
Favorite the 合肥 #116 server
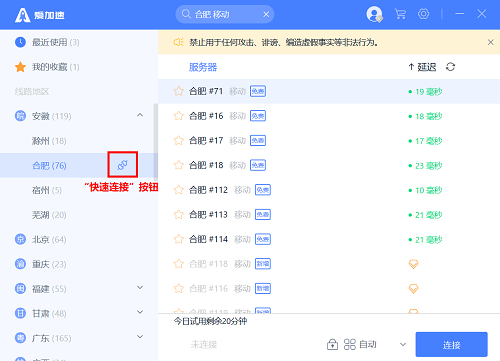click(x=179, y=288)
